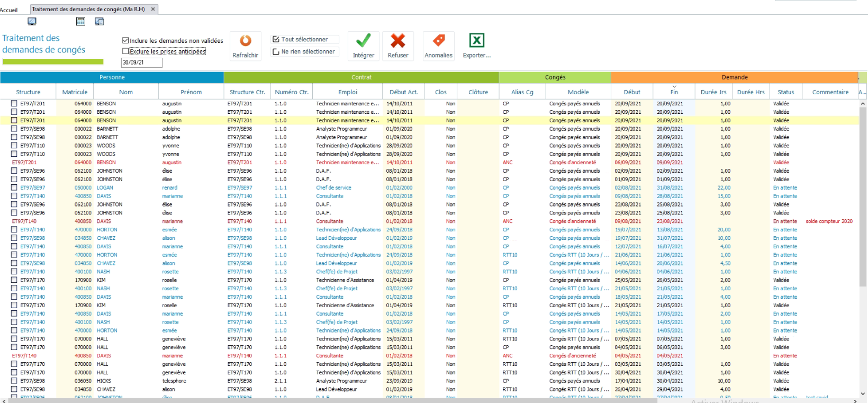The height and width of the screenshot is (403, 868).
Task: Click the red Refuser cross
Action: tap(398, 41)
